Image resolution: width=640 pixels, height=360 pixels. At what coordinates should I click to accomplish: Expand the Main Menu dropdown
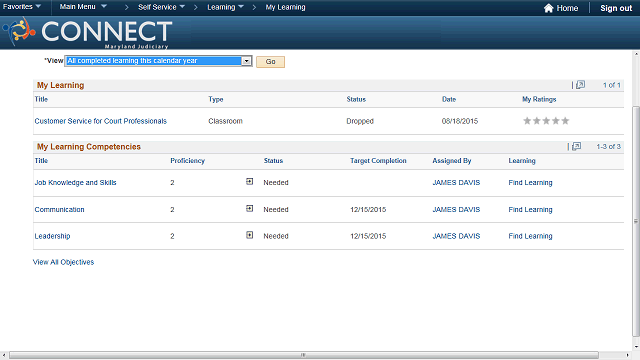[83, 7]
